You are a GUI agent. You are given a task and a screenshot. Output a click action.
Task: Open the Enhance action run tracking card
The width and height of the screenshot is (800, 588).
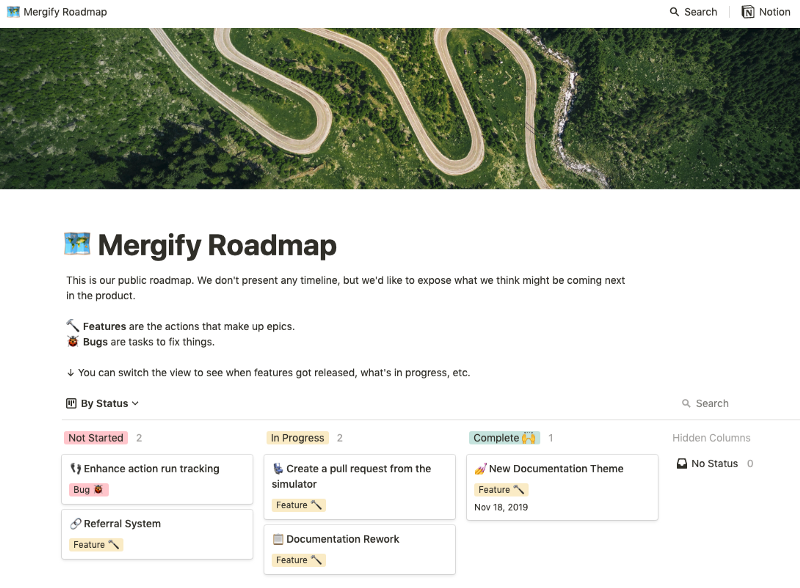tap(157, 479)
